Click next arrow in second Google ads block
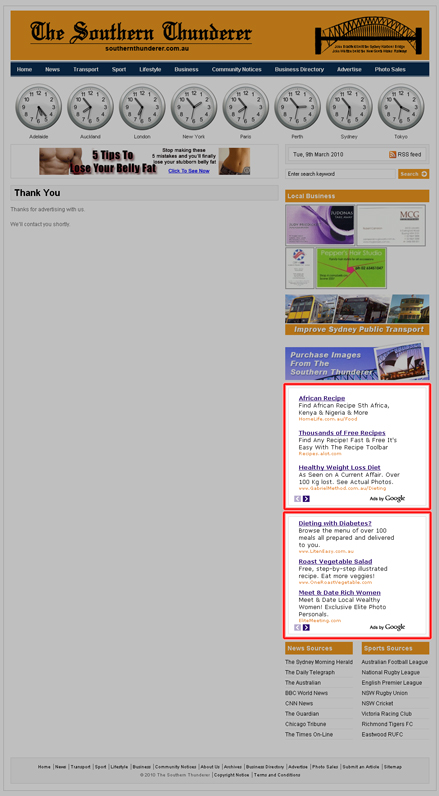439x796 pixels. point(306,627)
